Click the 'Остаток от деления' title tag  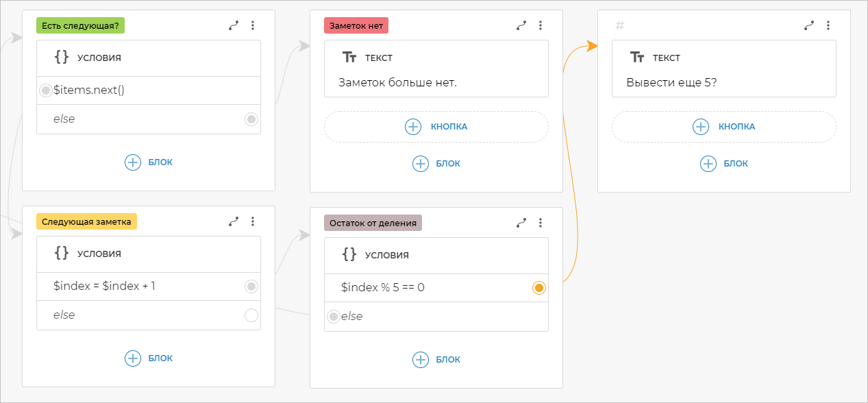(x=373, y=223)
